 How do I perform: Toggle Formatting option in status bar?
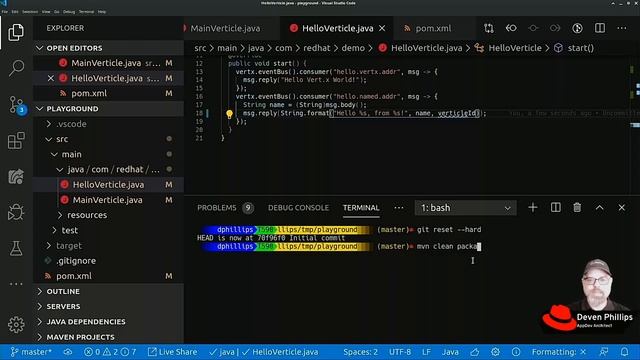click(x=559, y=352)
